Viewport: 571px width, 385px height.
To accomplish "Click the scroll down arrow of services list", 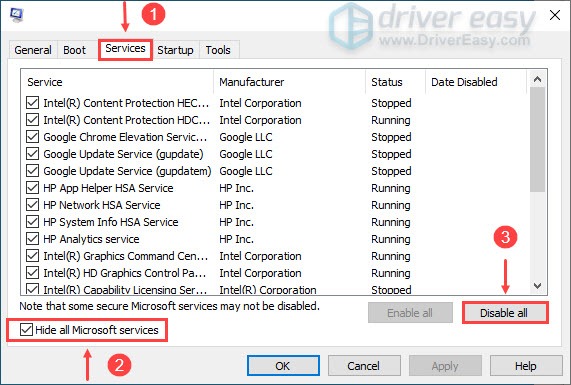I will [x=537, y=286].
